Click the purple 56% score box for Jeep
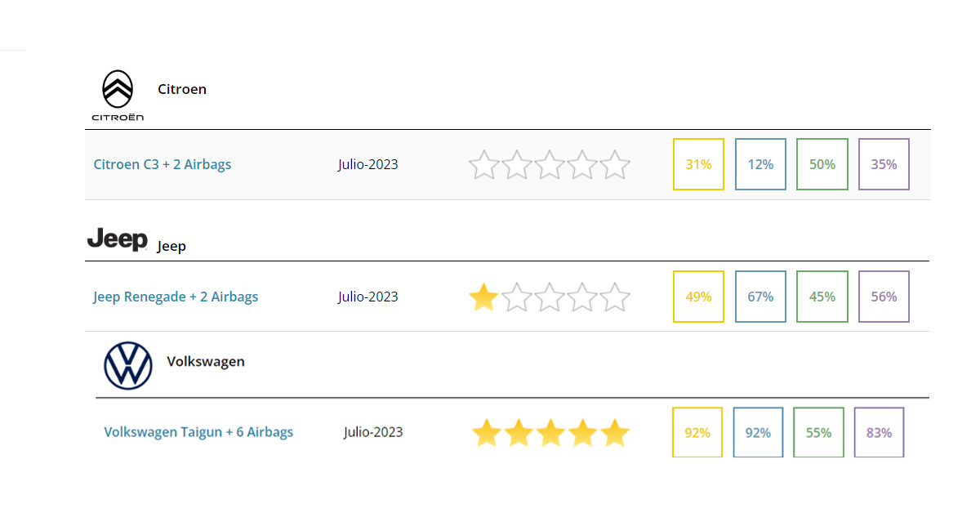 pos(884,297)
